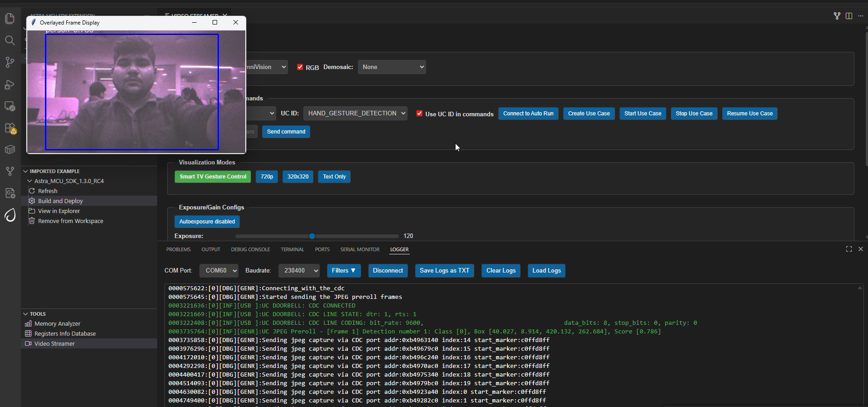The width and height of the screenshot is (868, 407).
Task: Select the LOGGER tab
Action: (x=399, y=249)
